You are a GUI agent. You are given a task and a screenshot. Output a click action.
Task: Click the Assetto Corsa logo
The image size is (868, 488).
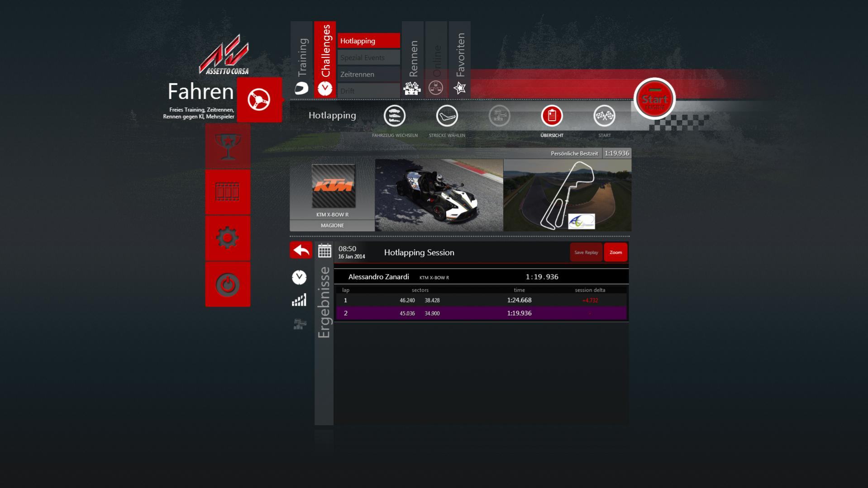tap(224, 55)
